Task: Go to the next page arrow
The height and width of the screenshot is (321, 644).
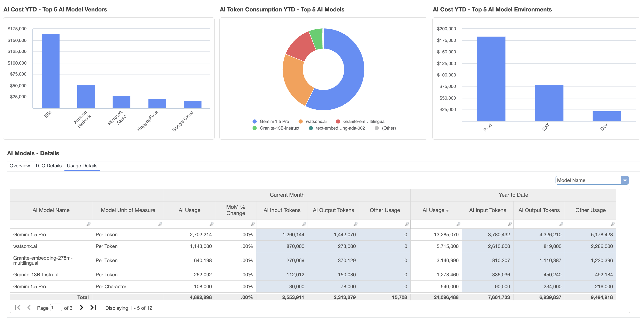Action: [81, 307]
